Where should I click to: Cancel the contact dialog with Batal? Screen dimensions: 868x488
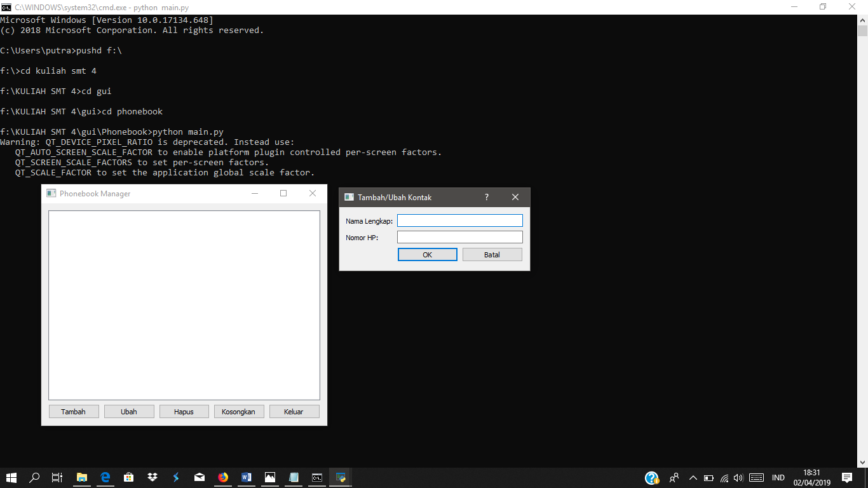tap(492, 254)
